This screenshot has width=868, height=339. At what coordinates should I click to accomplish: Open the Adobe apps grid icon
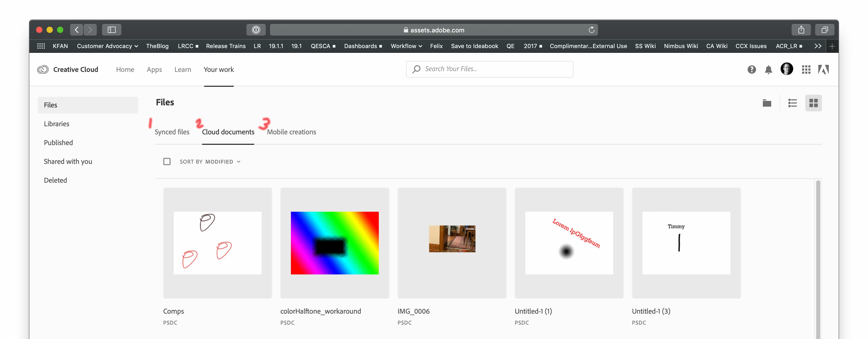[806, 69]
